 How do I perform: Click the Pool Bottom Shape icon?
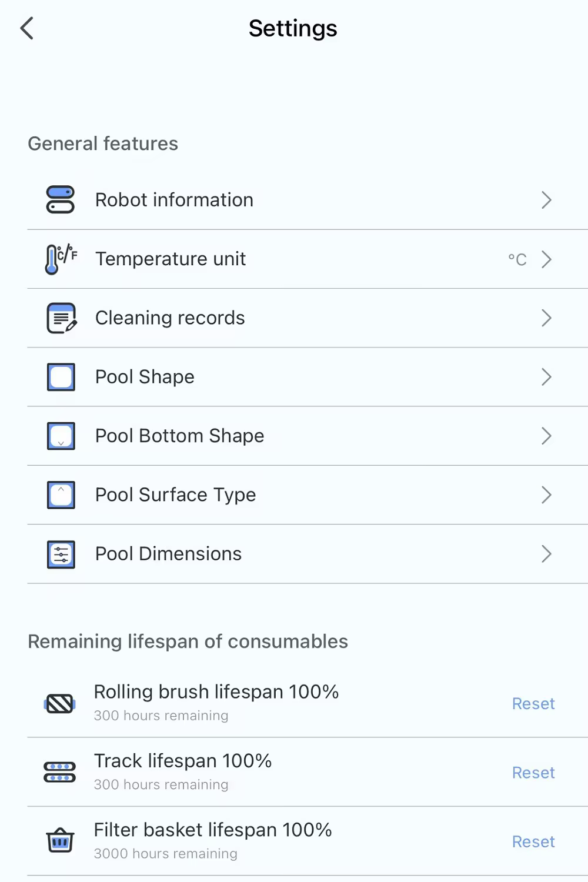click(x=61, y=436)
